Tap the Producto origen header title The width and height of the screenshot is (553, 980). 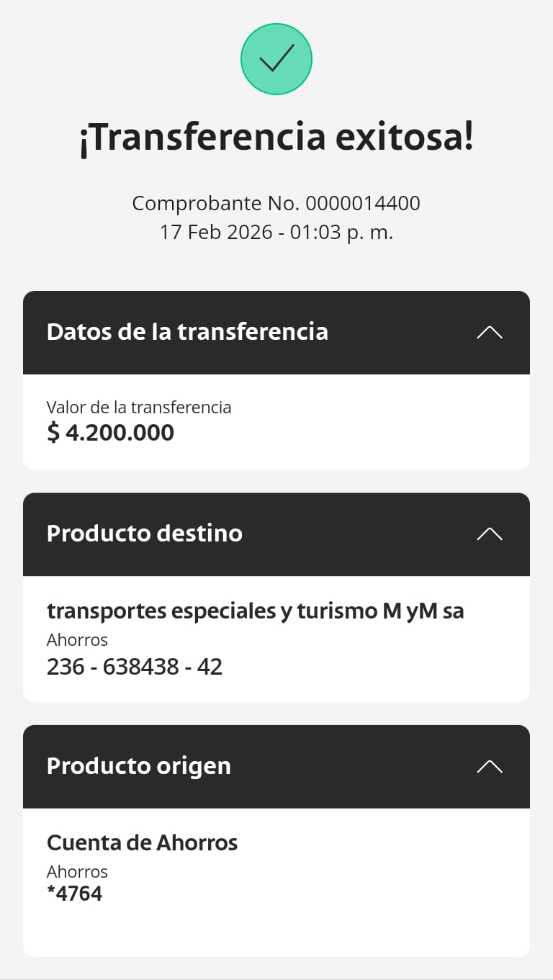(139, 766)
